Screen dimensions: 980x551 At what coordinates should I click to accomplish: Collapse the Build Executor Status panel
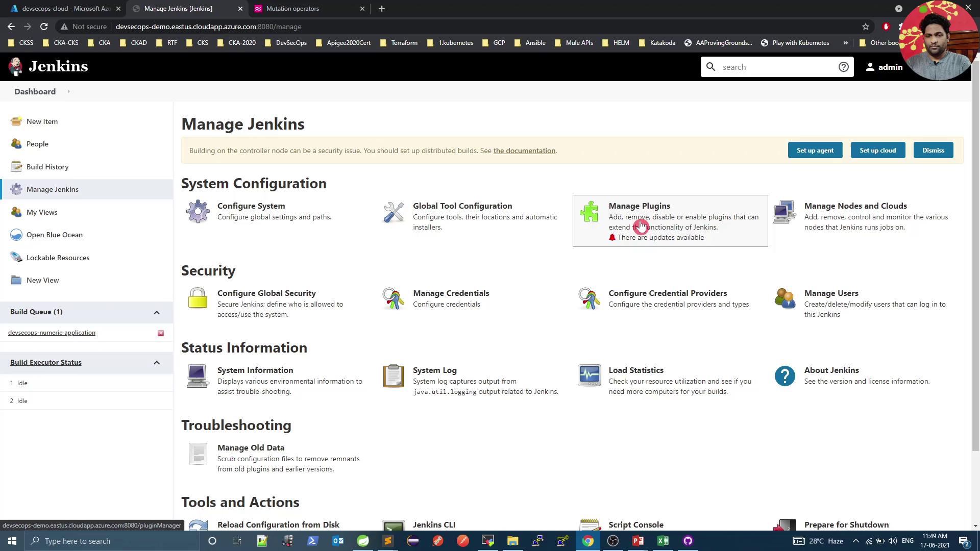pyautogui.click(x=157, y=363)
